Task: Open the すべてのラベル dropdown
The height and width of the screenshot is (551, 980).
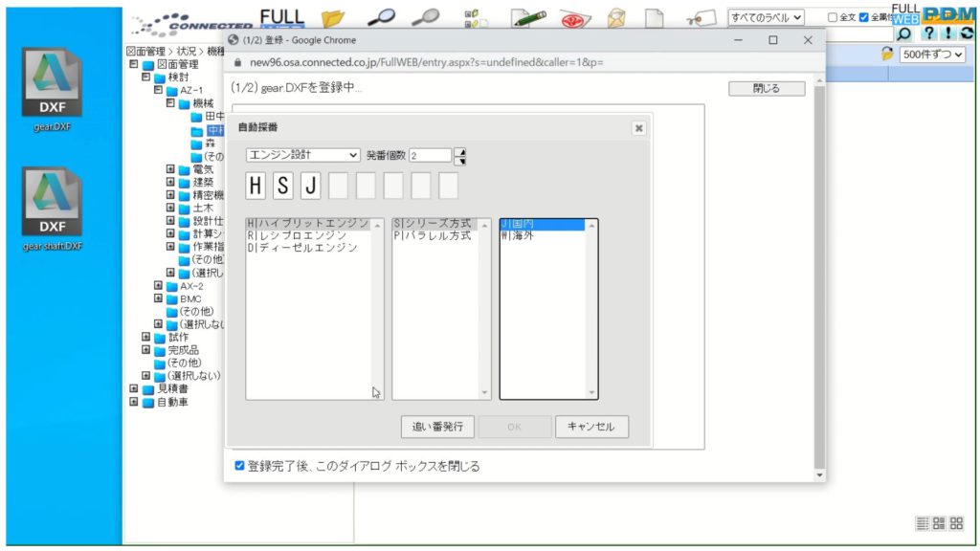Action: click(766, 17)
